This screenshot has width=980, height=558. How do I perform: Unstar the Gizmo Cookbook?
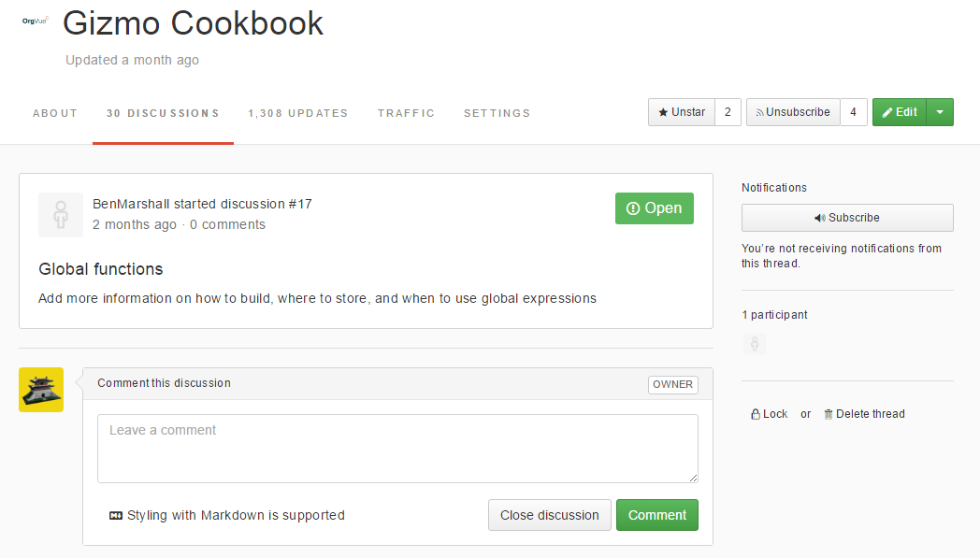[682, 112]
